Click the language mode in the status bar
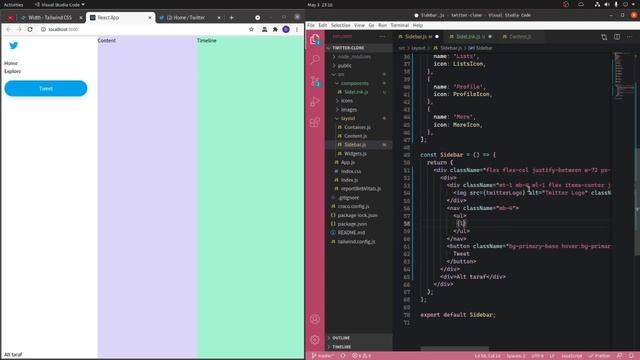The height and width of the screenshot is (360, 640). [571, 356]
